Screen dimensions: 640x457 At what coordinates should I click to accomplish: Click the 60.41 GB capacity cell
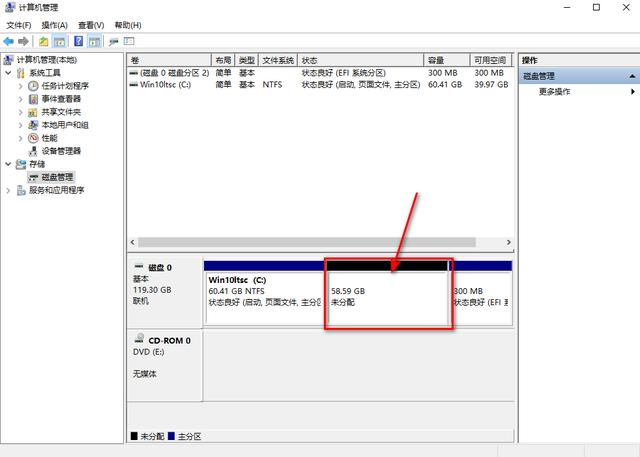(445, 84)
